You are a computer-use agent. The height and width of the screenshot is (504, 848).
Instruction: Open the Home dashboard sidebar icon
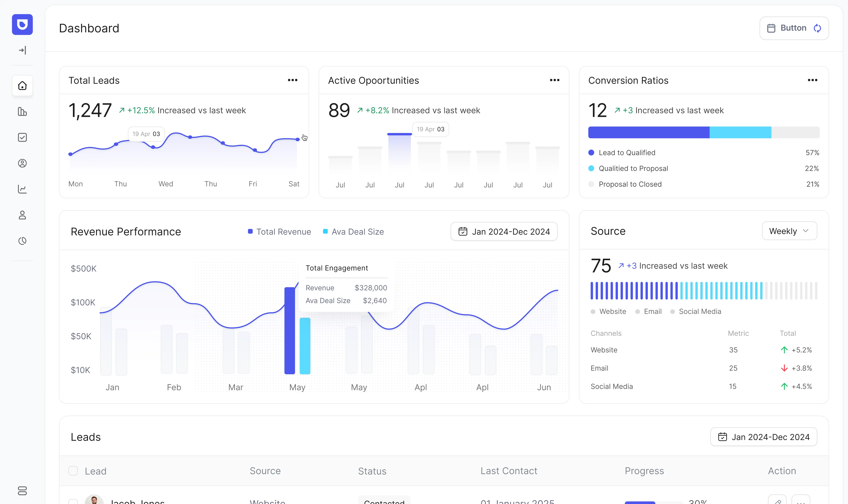[x=22, y=86]
